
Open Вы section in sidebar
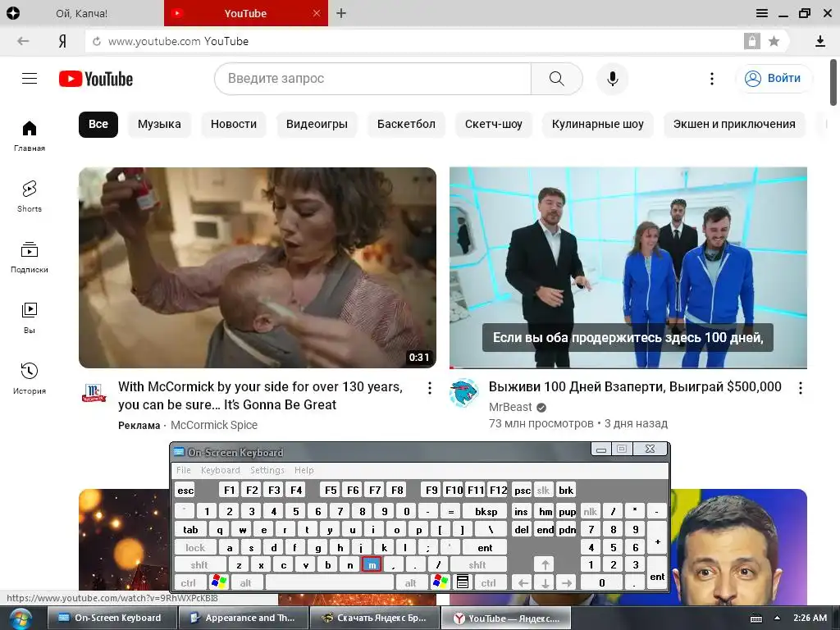pos(30,318)
